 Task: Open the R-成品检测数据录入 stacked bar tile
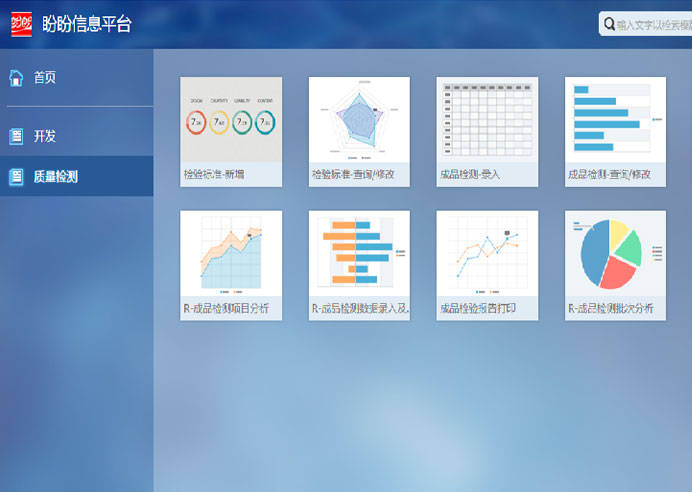[x=359, y=253]
